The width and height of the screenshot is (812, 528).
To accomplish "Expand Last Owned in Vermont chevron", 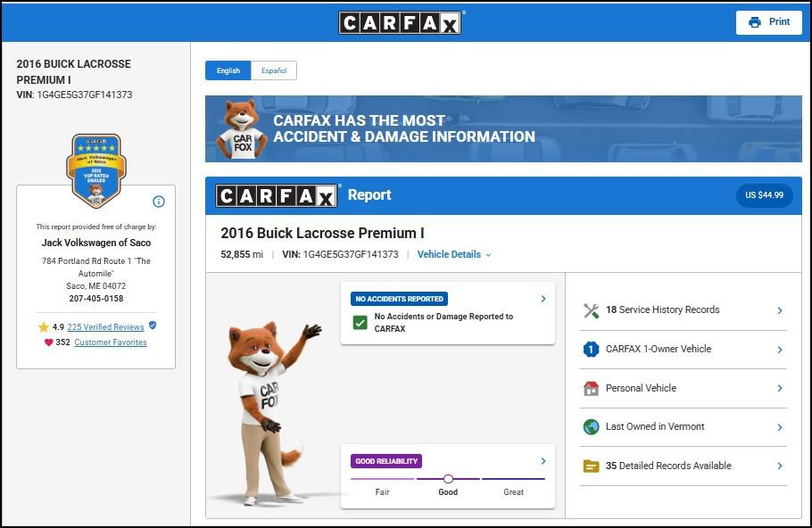I will coord(780,427).
